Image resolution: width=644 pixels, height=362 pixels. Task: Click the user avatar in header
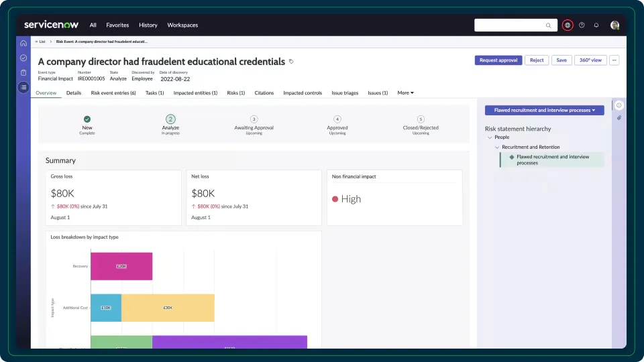tap(614, 25)
